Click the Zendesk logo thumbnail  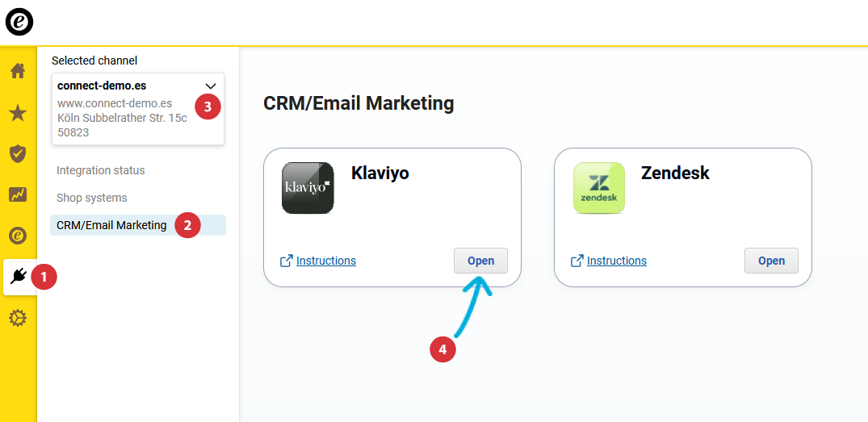coord(598,187)
